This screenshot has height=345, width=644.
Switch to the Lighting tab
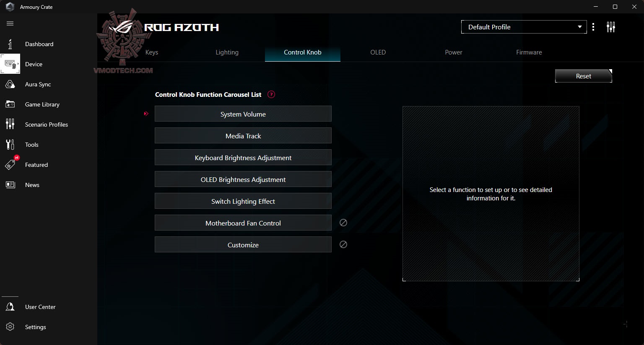point(227,52)
